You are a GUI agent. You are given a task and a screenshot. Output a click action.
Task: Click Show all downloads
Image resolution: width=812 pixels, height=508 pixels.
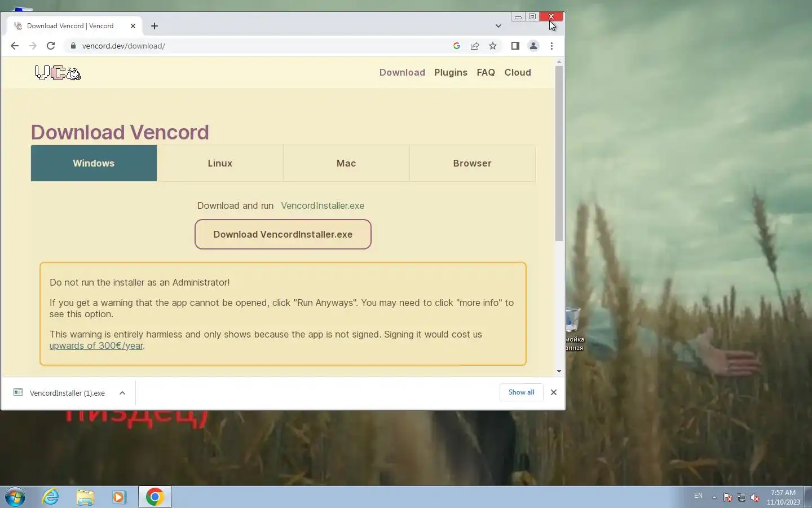(522, 392)
